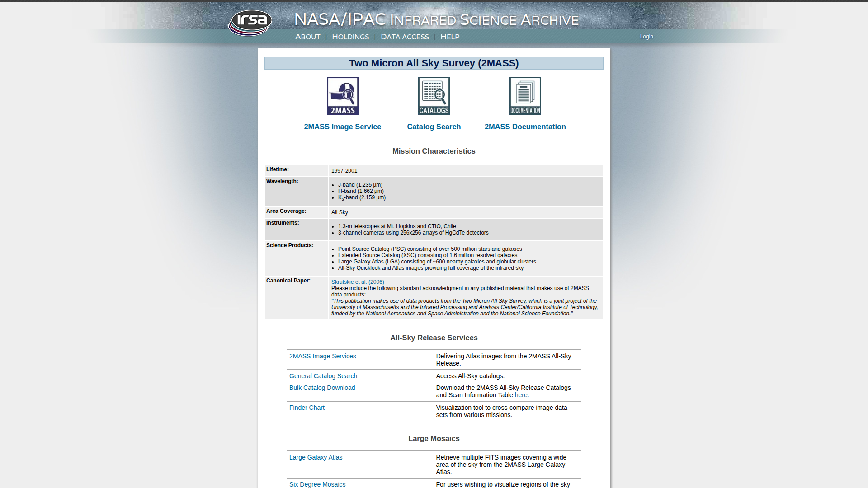Click the NASA/IPAC Infrared Science Archive title
The height and width of the screenshot is (488, 868).
click(436, 19)
